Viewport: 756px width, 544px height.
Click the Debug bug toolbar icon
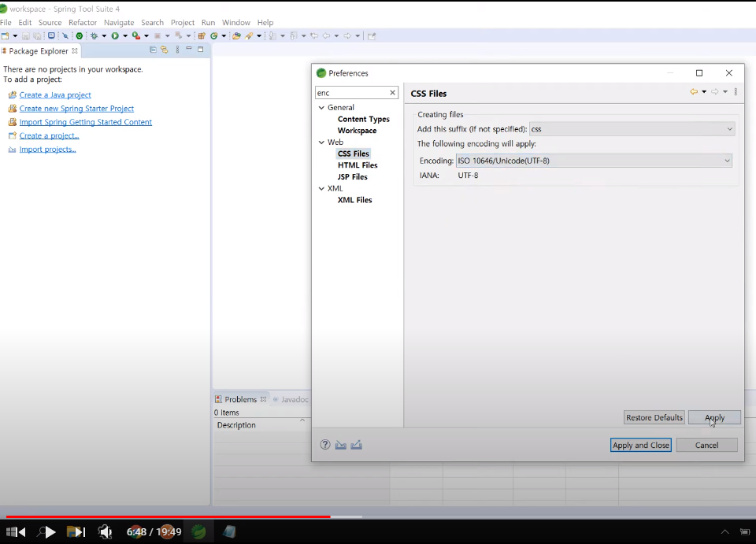tap(94, 35)
